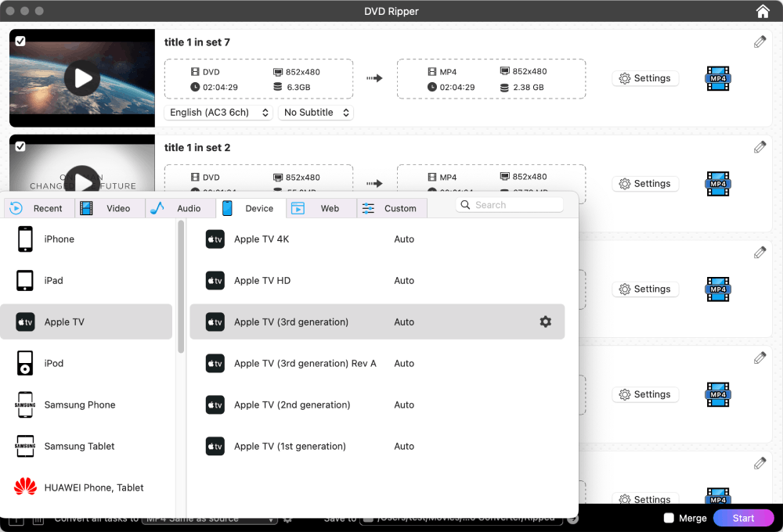Viewport: 783px width, 532px height.
Task: Select the HUAWEI Phone, Tablet category
Action: coord(86,487)
